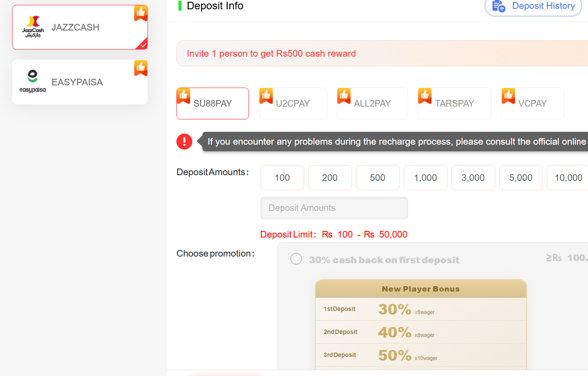Click thumbs-up badge on VCPAY option
The image size is (588, 376).
pyautogui.click(x=508, y=96)
